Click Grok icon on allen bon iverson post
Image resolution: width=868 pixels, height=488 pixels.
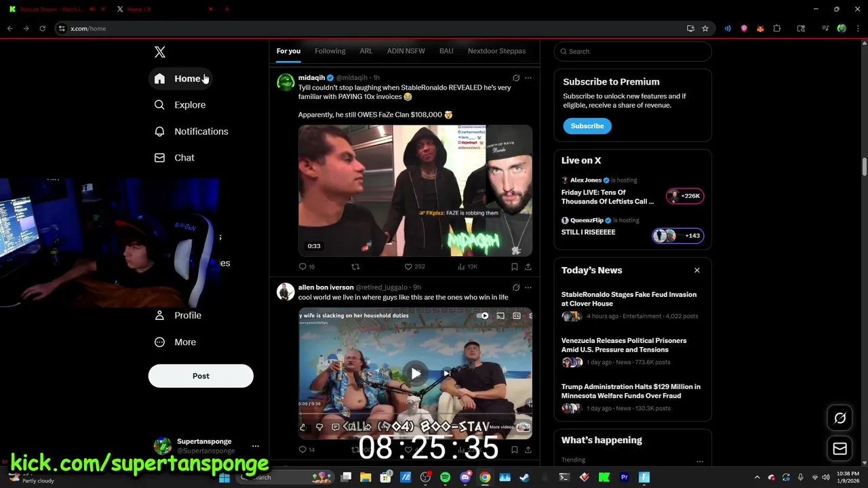click(516, 287)
